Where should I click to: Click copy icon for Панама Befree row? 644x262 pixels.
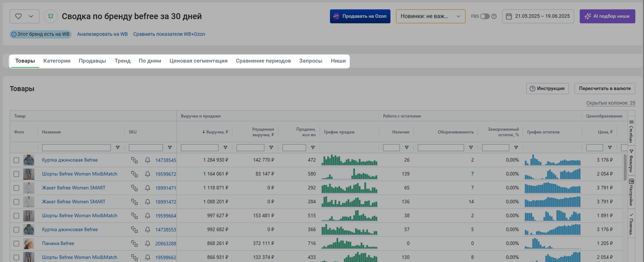[134, 244]
